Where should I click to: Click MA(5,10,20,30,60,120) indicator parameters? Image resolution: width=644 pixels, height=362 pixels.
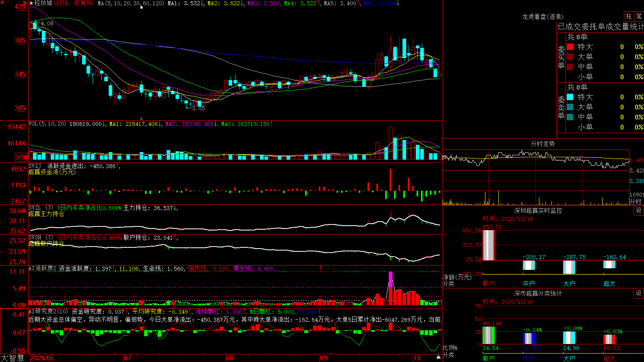[131, 3]
